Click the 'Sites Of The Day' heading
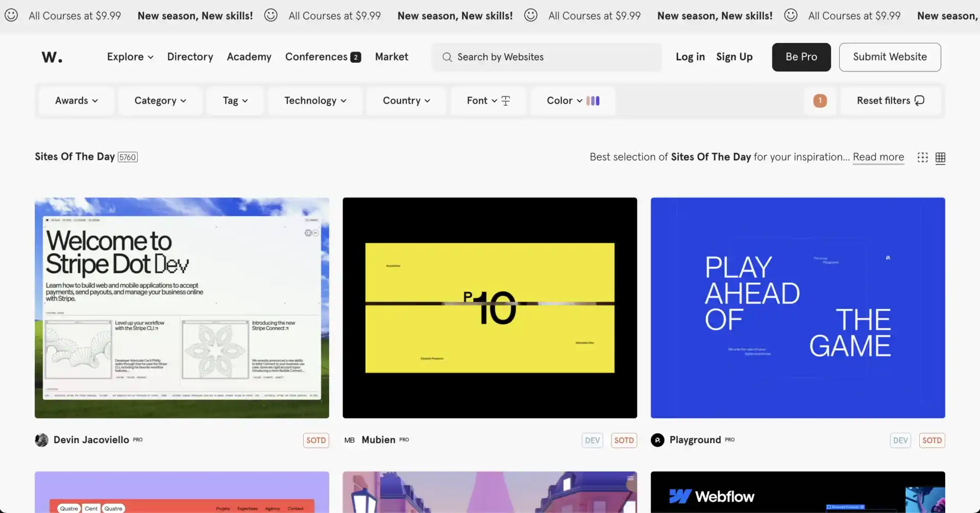Image resolution: width=980 pixels, height=513 pixels. pyautogui.click(x=75, y=157)
